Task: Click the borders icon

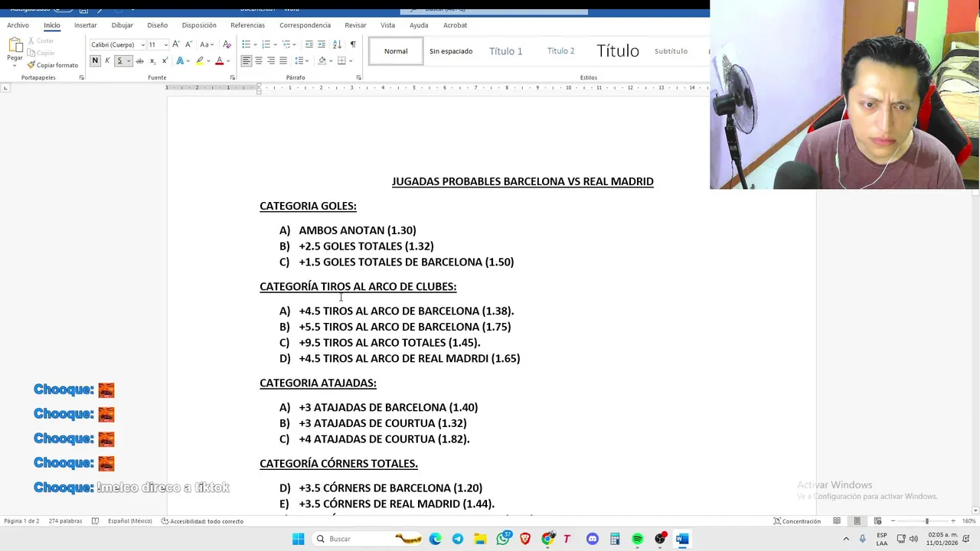Action: [341, 60]
